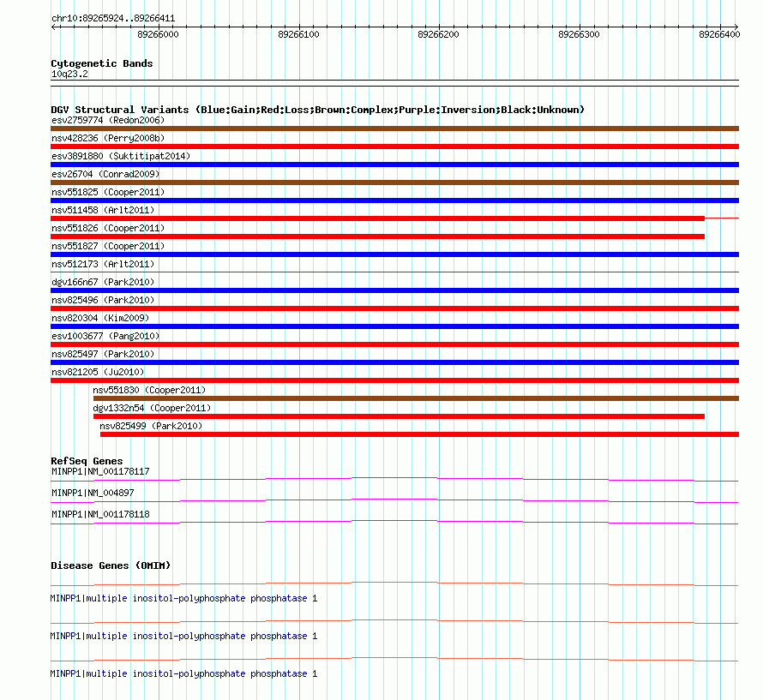
Task: Click the nsv551830 (Cooper2011) label
Action: 149,390
